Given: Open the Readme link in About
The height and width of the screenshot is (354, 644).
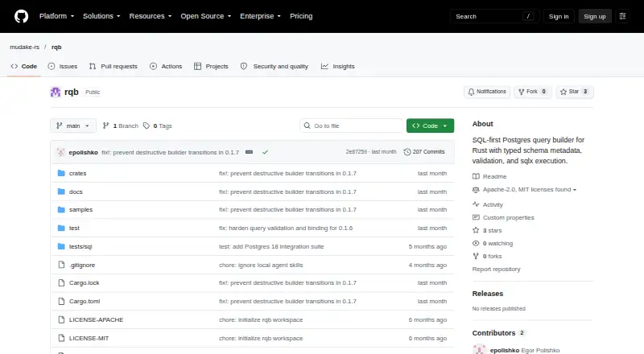Looking at the screenshot, I should tap(489, 176).
